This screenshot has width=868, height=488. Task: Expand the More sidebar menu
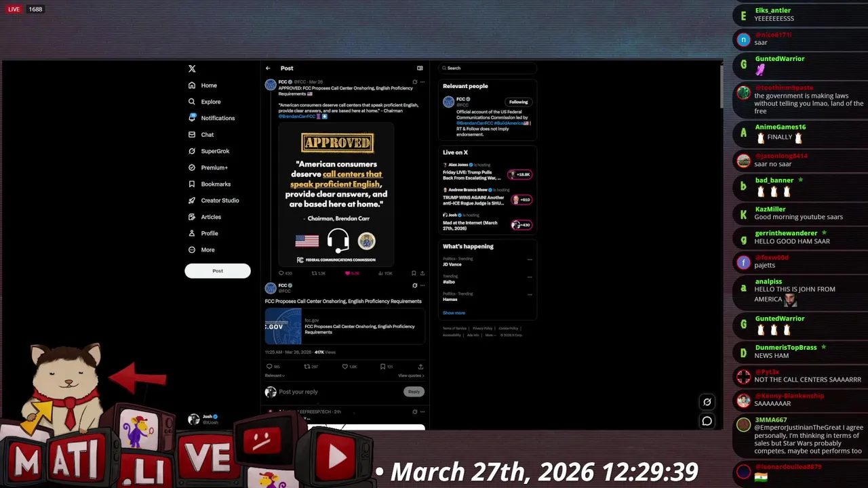pos(201,249)
